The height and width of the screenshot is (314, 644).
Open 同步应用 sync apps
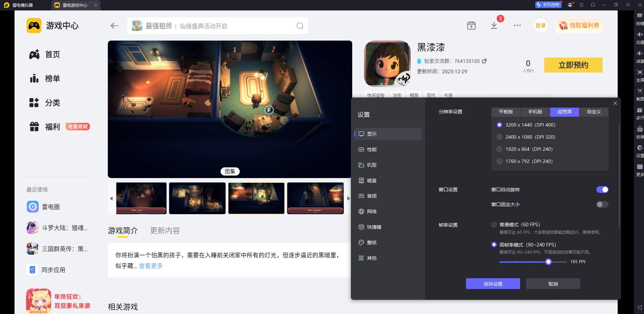click(46, 270)
